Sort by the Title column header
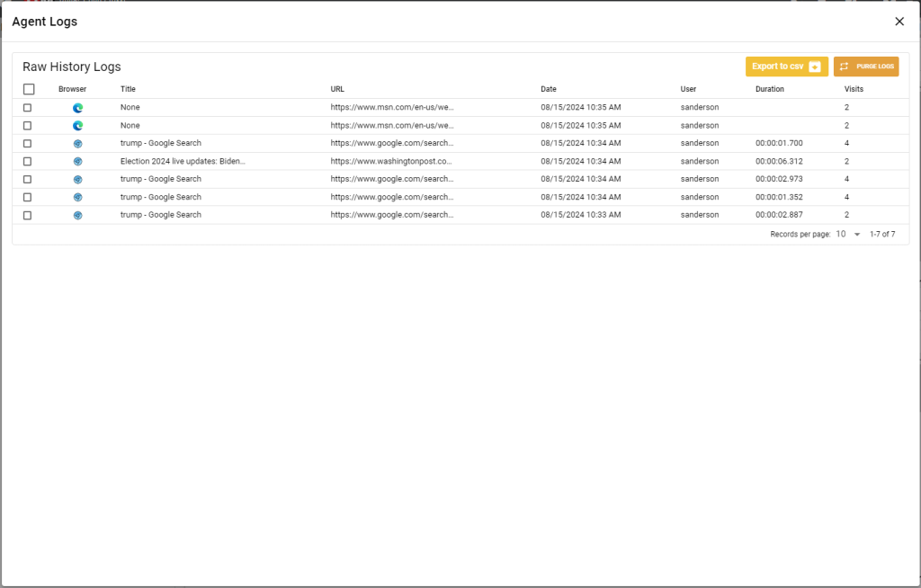The height and width of the screenshot is (588, 921). coord(128,89)
